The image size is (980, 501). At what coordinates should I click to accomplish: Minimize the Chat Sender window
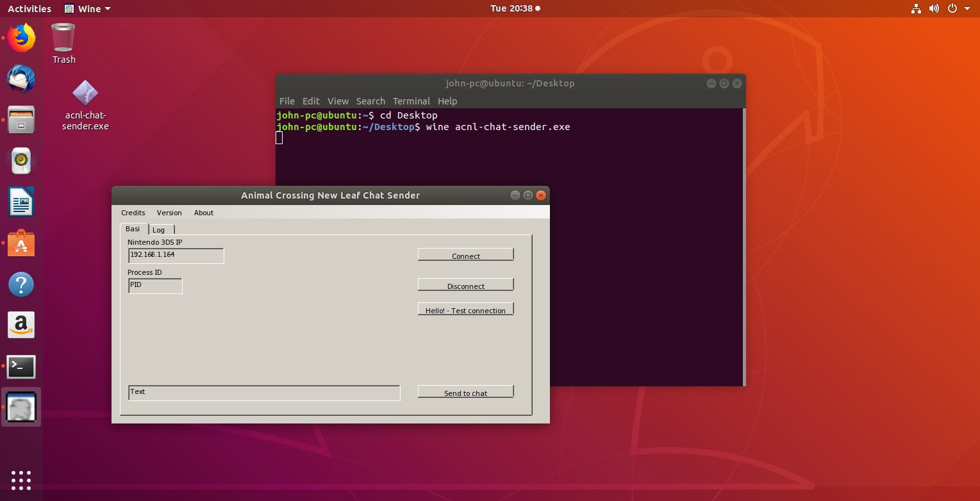[515, 195]
